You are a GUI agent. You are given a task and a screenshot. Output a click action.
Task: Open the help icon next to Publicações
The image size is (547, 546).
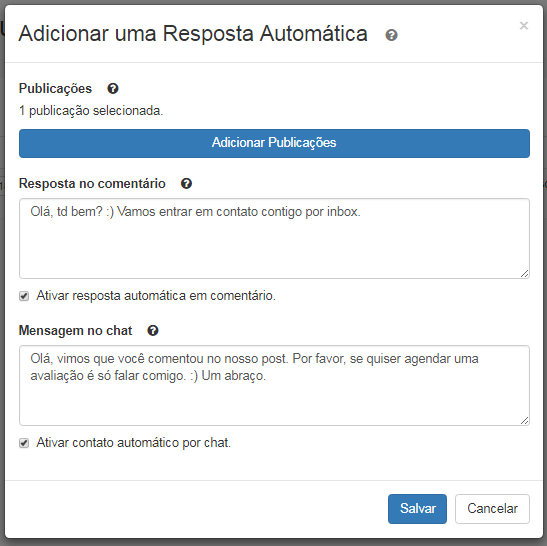pos(113,89)
